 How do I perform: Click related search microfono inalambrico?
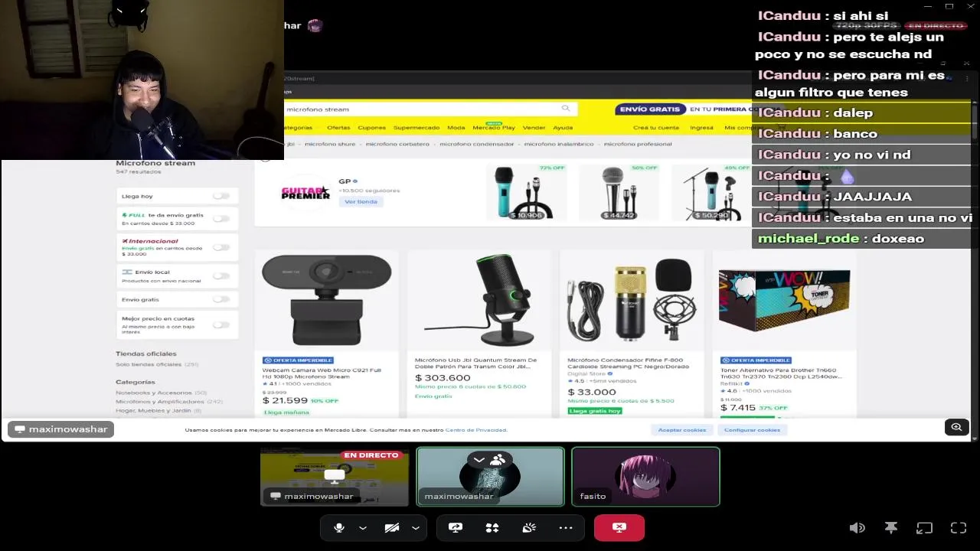[559, 144]
